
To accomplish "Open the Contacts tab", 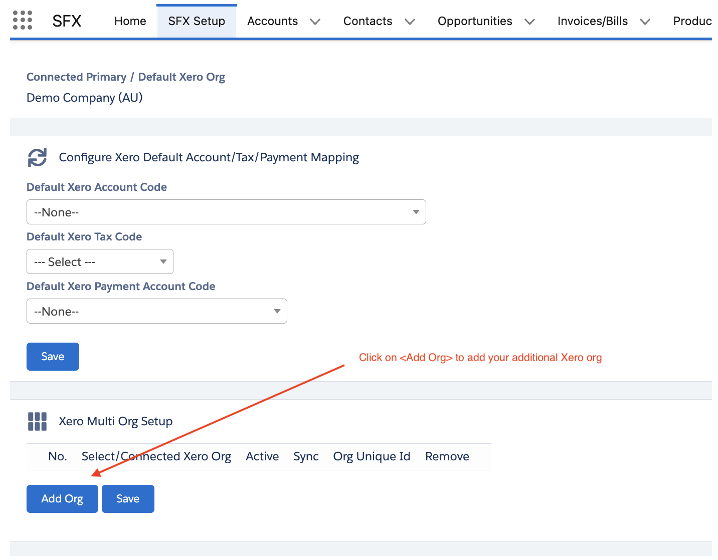I will pos(368,21).
